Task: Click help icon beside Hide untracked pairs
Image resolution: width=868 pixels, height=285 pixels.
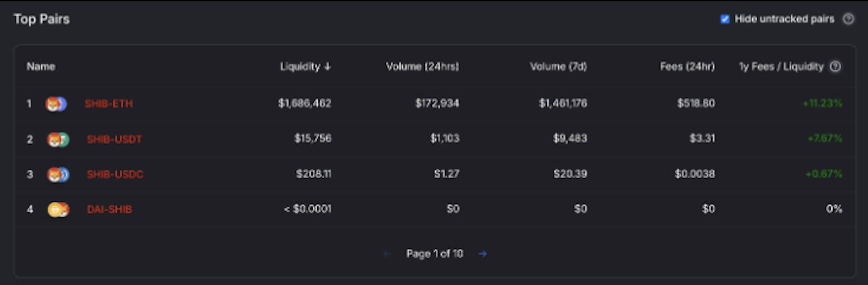Action: point(848,19)
